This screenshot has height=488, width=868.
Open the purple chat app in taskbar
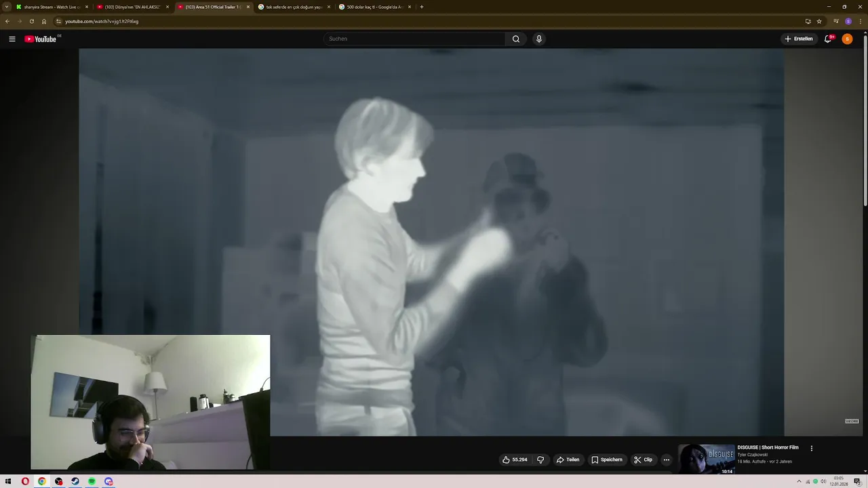click(108, 481)
